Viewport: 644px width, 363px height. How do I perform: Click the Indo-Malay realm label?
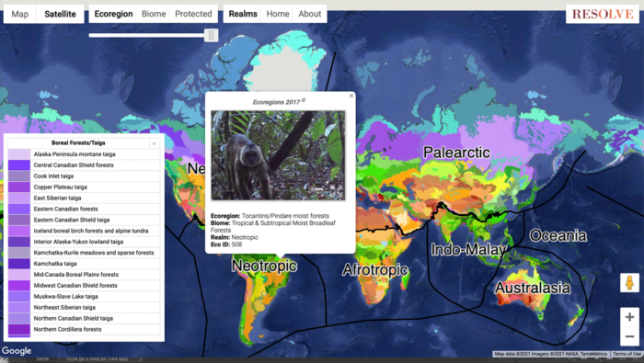pos(468,249)
